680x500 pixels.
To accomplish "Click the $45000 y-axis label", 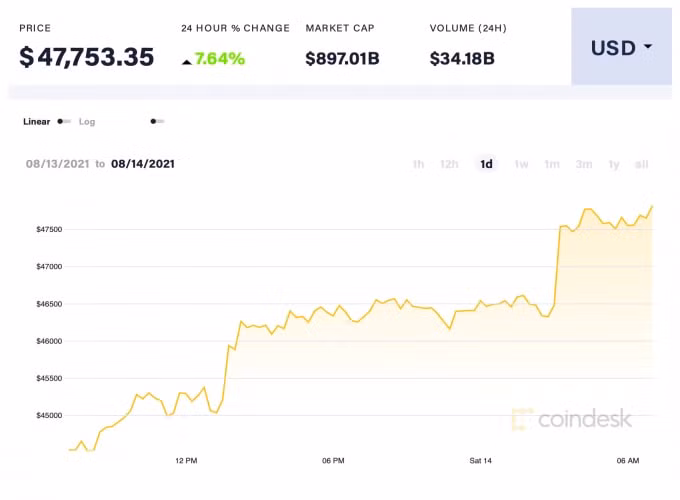I will click(49, 415).
